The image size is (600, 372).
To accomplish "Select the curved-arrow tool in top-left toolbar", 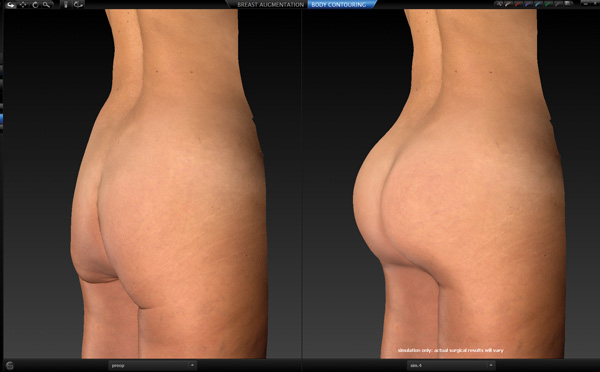I will click(10, 5).
